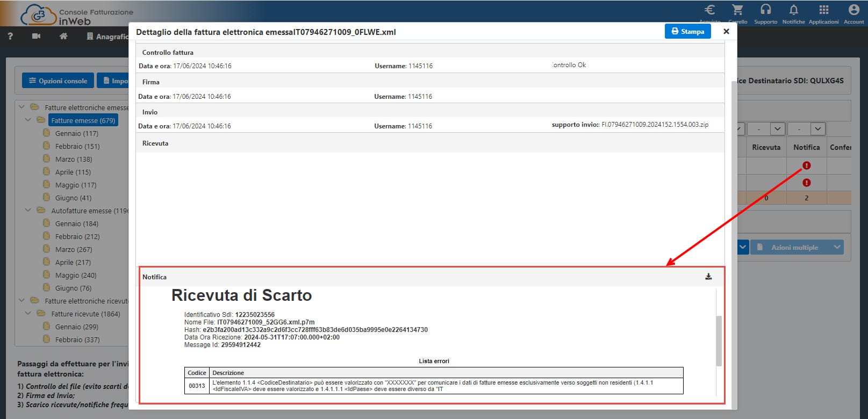The image size is (868, 419).
Task: Click the notification receipt vertical scrollbar
Action: 719,341
